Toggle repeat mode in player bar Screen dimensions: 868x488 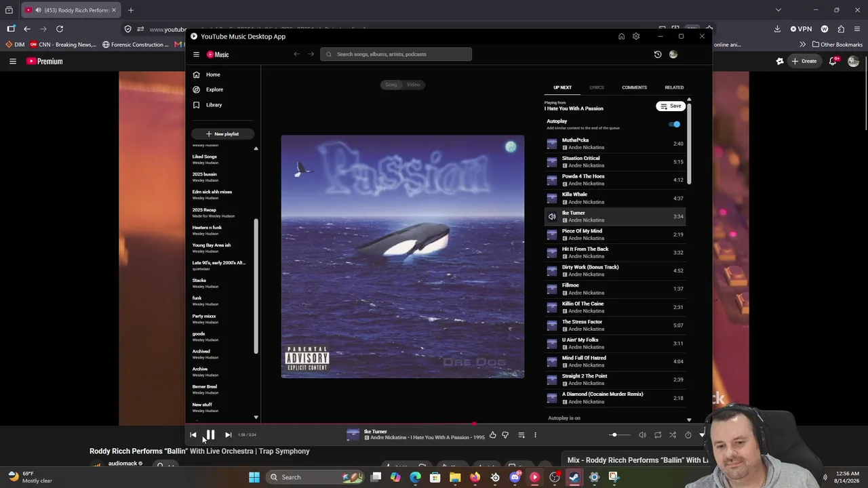click(658, 435)
